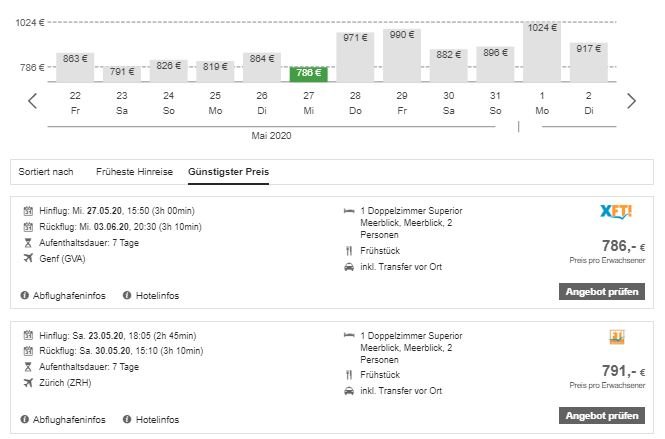Select the 863 € bar for Friday 22
The image size is (665, 439).
point(76,67)
